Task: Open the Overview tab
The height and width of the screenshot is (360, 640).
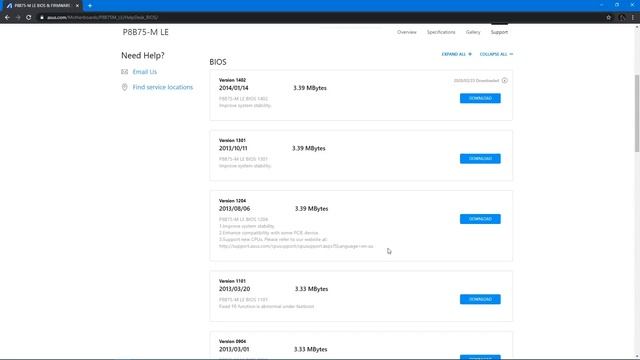Action: [407, 32]
